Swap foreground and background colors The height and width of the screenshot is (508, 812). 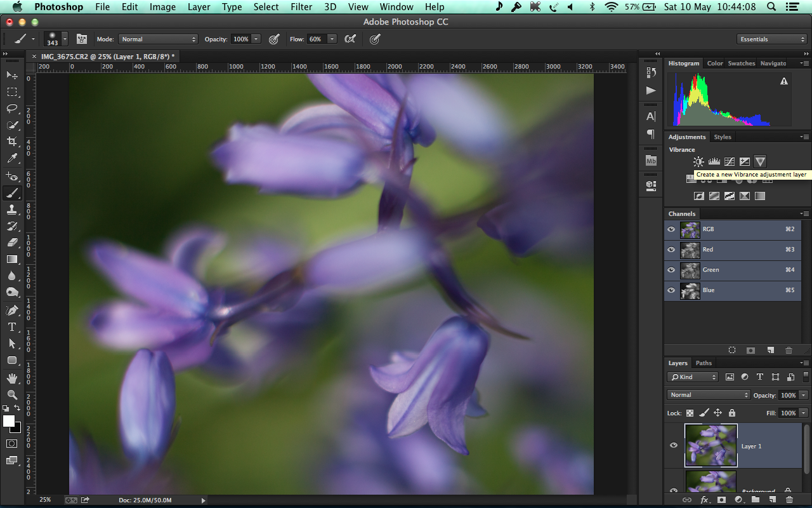[18, 408]
